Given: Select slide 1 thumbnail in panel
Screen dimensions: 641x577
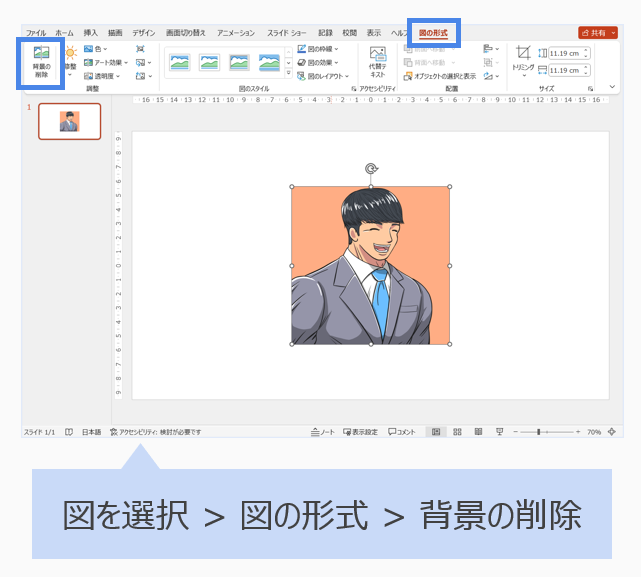Looking at the screenshot, I should click(x=69, y=121).
